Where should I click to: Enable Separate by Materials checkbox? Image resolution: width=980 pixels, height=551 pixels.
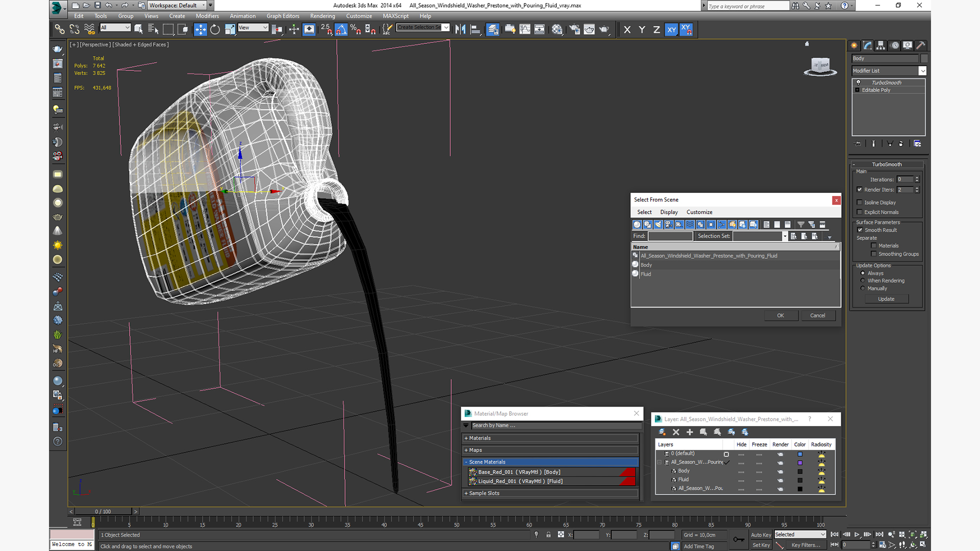(x=874, y=246)
